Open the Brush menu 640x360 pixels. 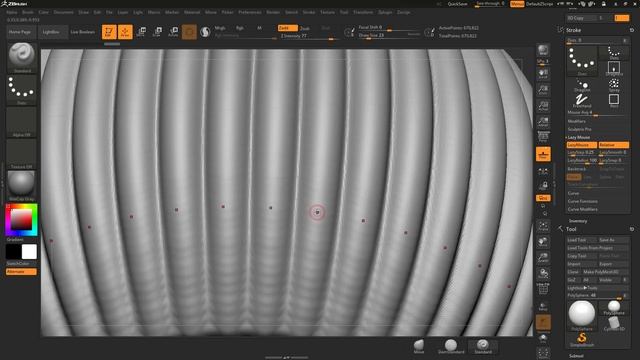28,12
